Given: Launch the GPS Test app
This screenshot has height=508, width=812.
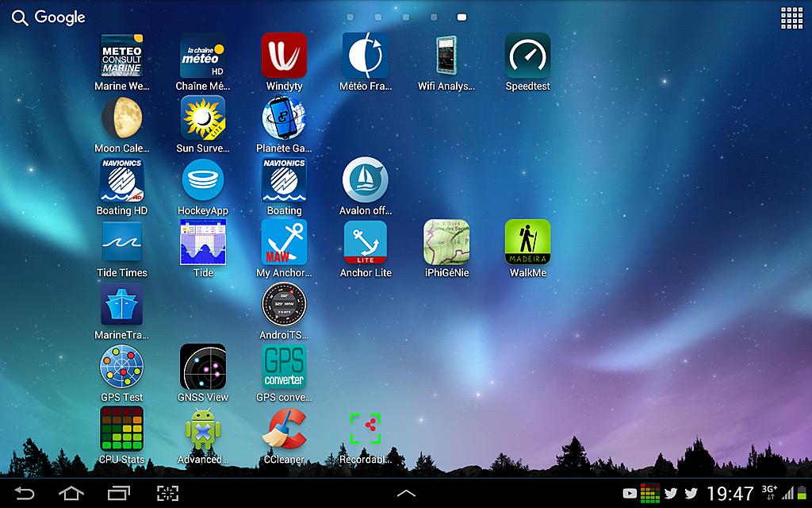Looking at the screenshot, I should click(x=121, y=367).
